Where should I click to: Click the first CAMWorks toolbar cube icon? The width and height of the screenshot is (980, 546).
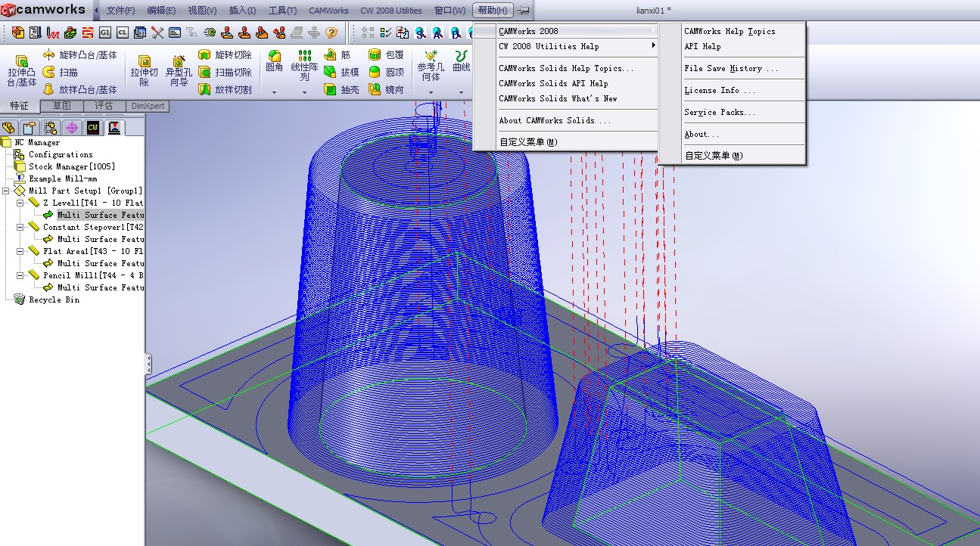[18, 33]
